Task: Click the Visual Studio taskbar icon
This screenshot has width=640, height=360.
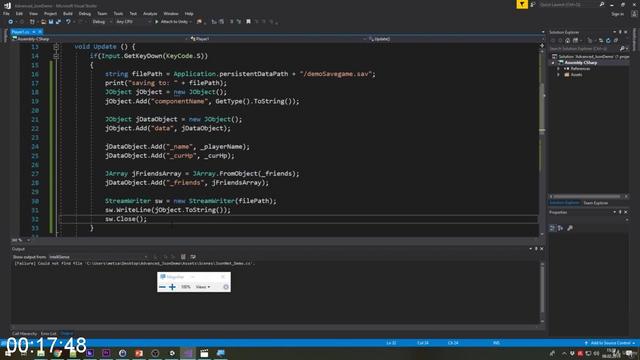Action: [x=188, y=353]
